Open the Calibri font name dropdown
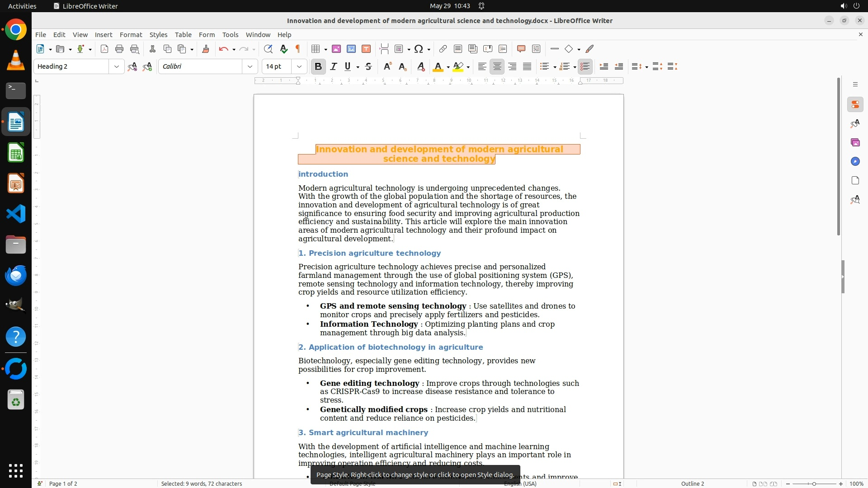Screen dimensions: 868x488 (250, 66)
